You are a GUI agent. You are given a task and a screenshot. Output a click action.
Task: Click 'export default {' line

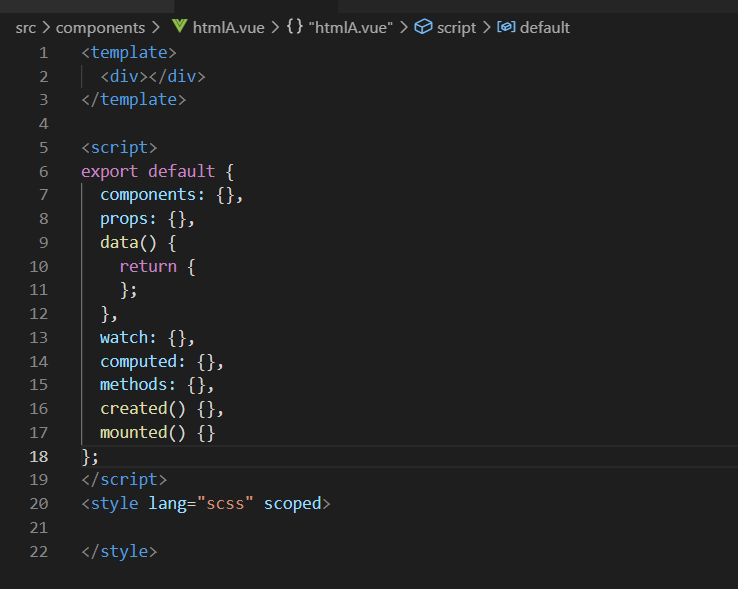coord(158,171)
